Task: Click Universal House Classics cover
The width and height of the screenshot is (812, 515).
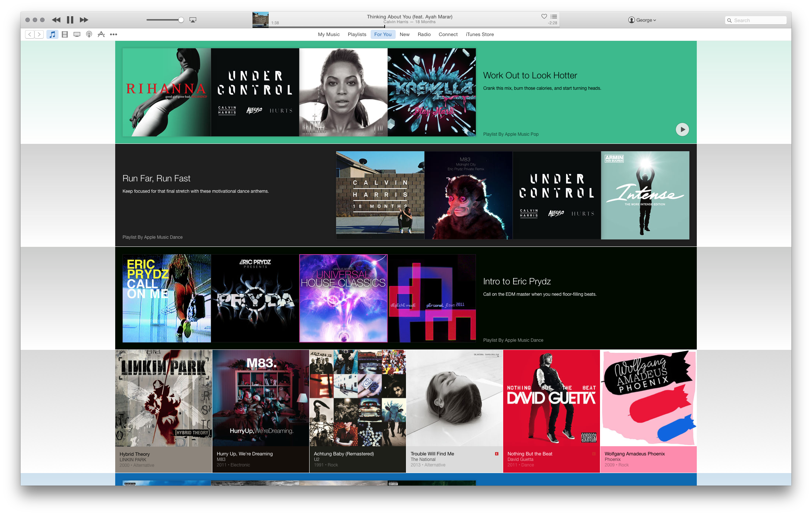Action: 343,298
